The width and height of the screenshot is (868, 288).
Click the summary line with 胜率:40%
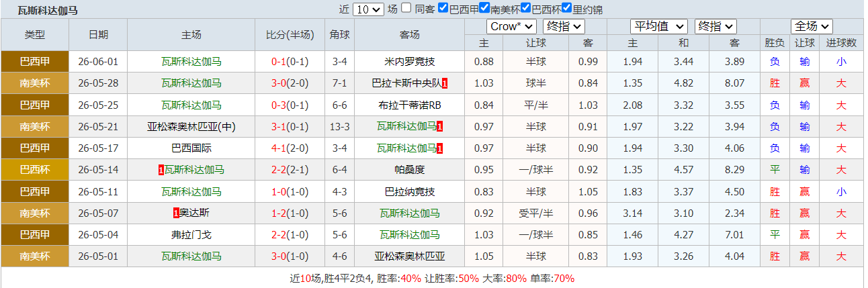click(x=432, y=278)
